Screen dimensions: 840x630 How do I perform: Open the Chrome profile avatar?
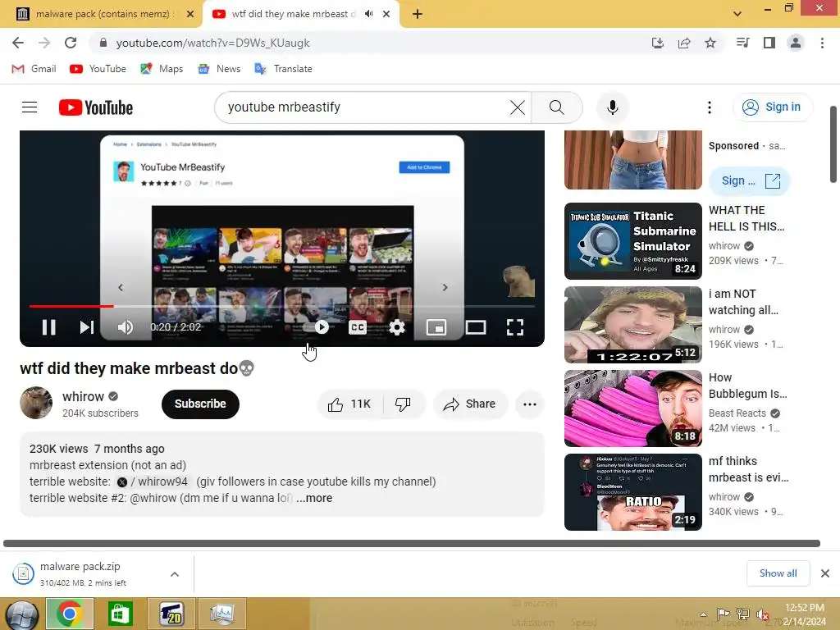[796, 43]
